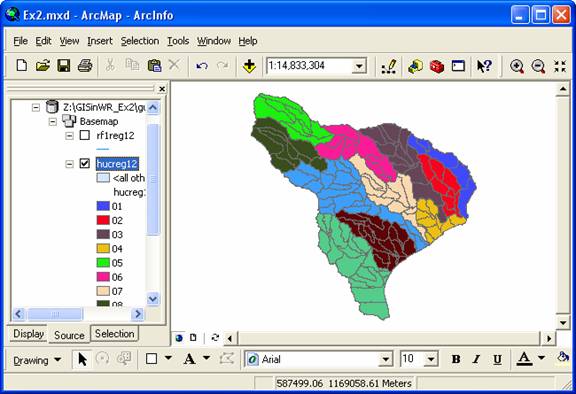Open the Arial font name dropdown
Image resolution: width=576 pixels, height=394 pixels.
[x=385, y=359]
